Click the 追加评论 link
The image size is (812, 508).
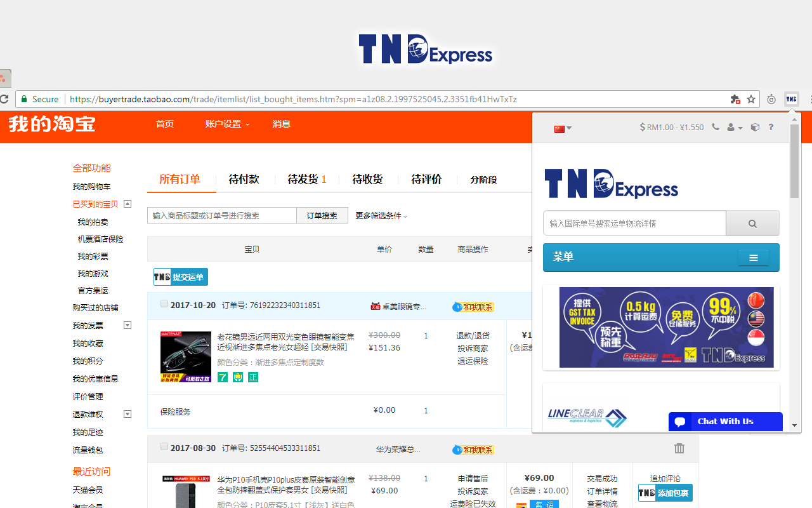(x=665, y=479)
